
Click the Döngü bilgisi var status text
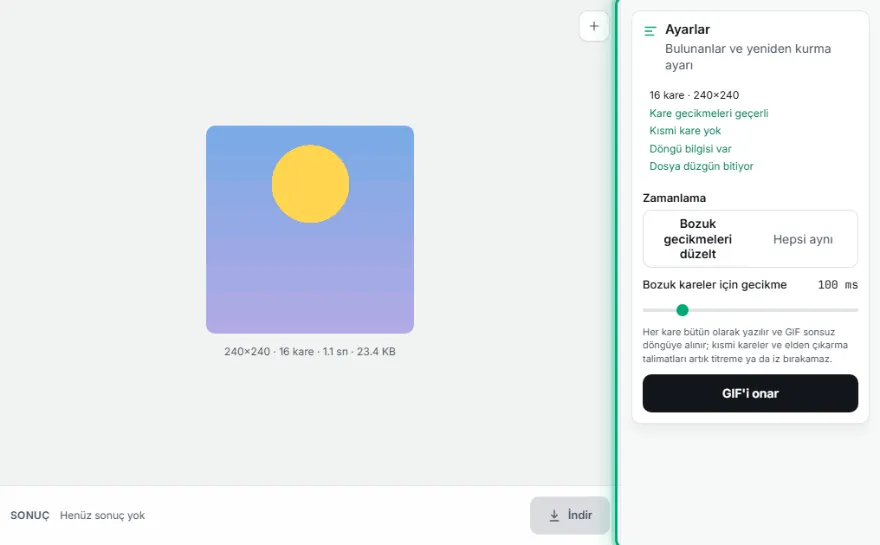tap(690, 149)
